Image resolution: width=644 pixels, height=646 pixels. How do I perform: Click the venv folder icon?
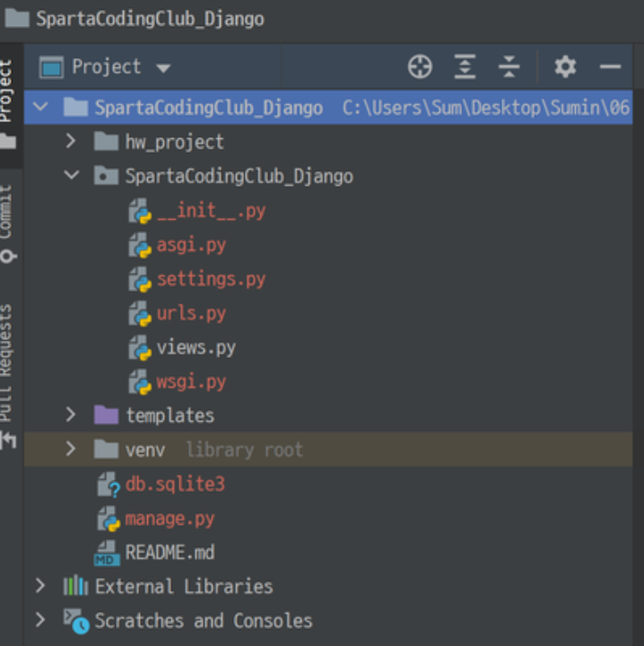point(106,450)
